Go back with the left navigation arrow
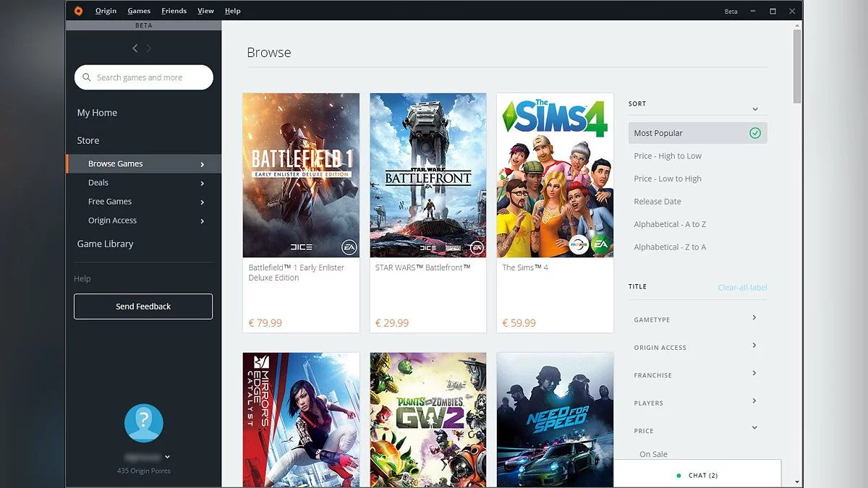 click(135, 48)
